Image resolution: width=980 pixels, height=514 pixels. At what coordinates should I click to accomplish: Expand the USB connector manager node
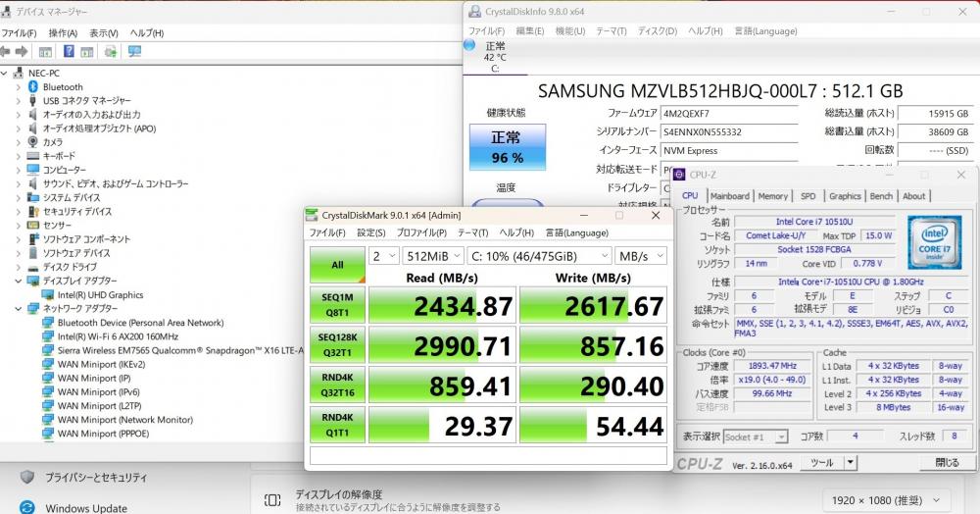18,101
